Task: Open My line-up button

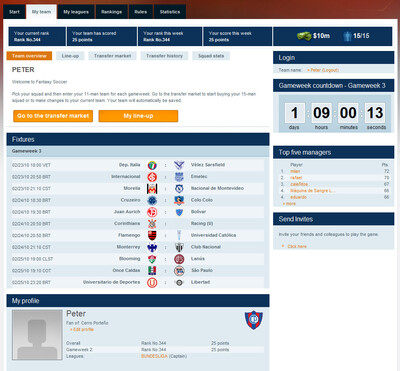Action: point(138,116)
